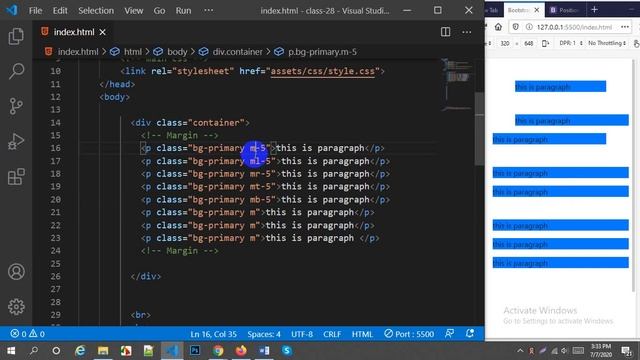Follow the assets/css/style.css link on line 10
Screen dimensions: 640x360
click(322, 71)
